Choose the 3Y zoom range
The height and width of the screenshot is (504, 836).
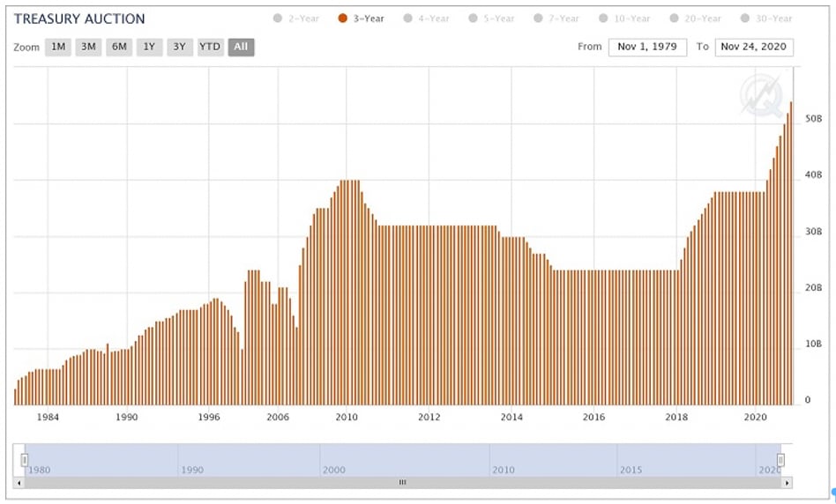click(179, 48)
